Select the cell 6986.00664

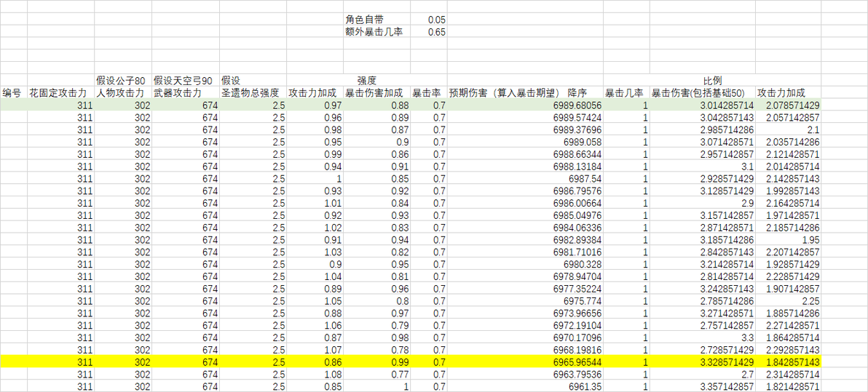pos(525,202)
